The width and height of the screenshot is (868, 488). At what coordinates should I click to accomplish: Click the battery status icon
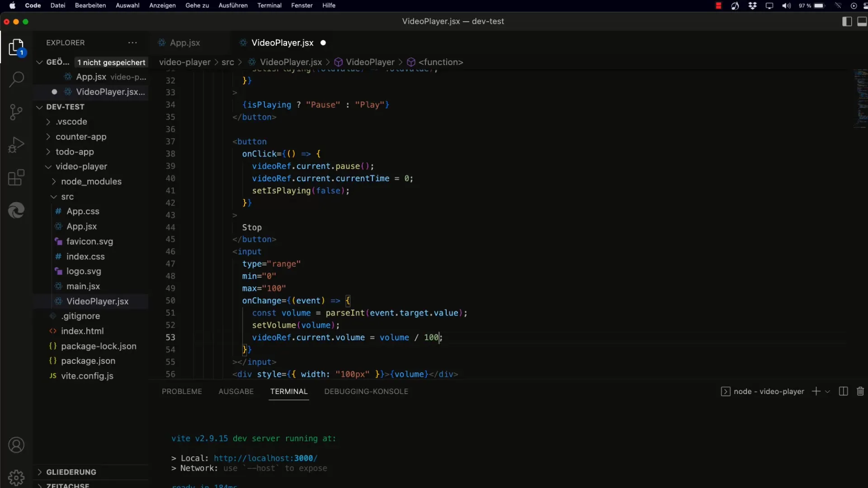(x=820, y=5)
